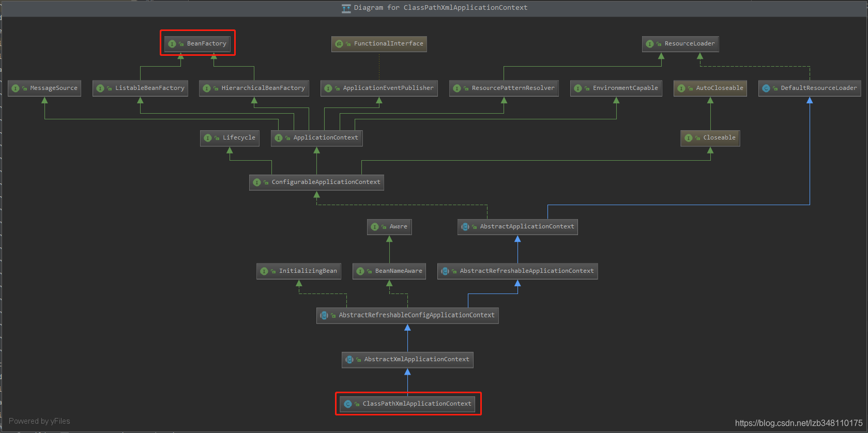The image size is (868, 433).
Task: Click the interface icon on AutoCloseable
Action: tap(681, 88)
